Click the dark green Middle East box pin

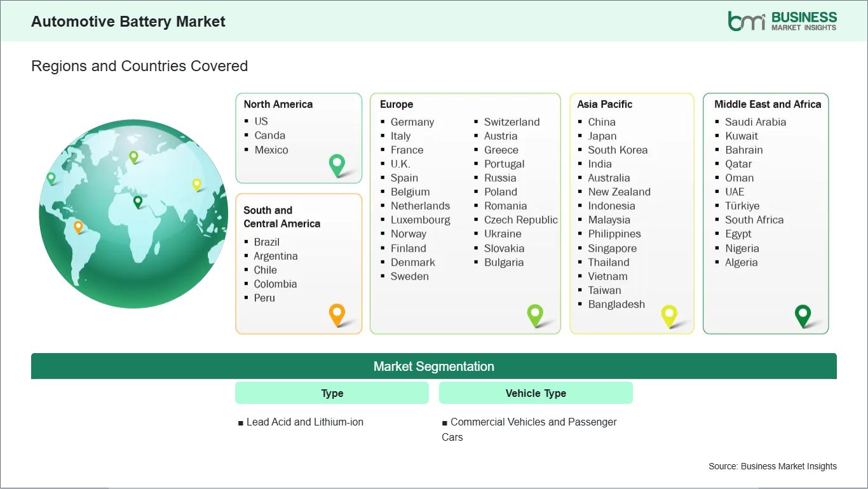pyautogui.click(x=803, y=314)
